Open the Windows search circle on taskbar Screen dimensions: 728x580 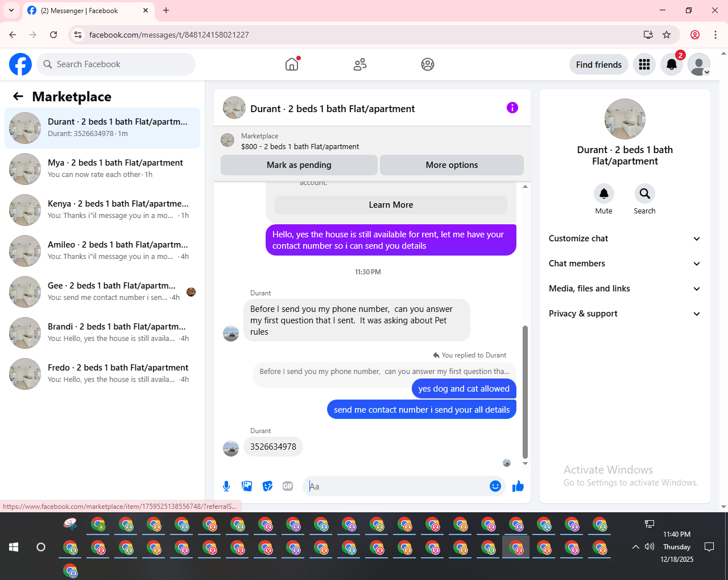[x=41, y=547]
